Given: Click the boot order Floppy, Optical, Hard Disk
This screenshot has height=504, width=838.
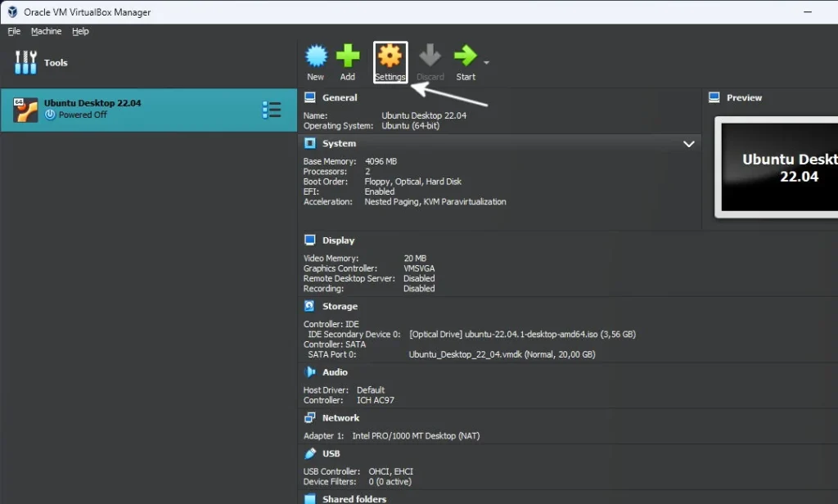Looking at the screenshot, I should click(x=412, y=181).
